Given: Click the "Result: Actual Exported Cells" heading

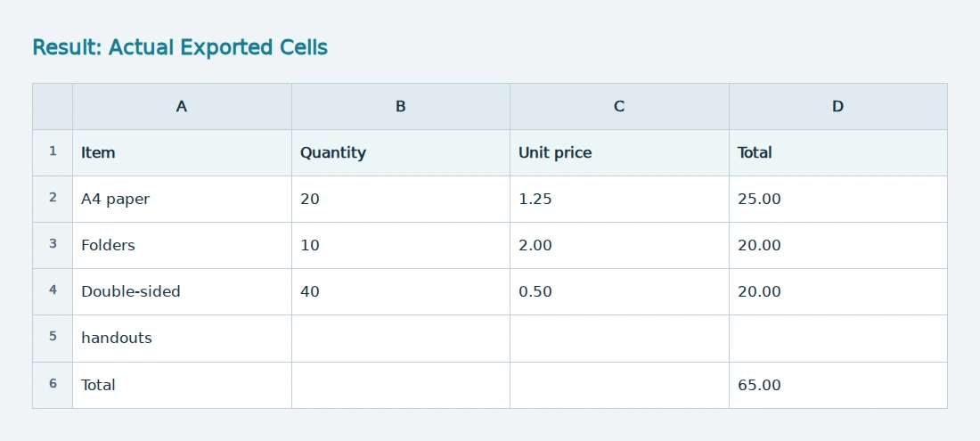Looking at the screenshot, I should click(180, 47).
